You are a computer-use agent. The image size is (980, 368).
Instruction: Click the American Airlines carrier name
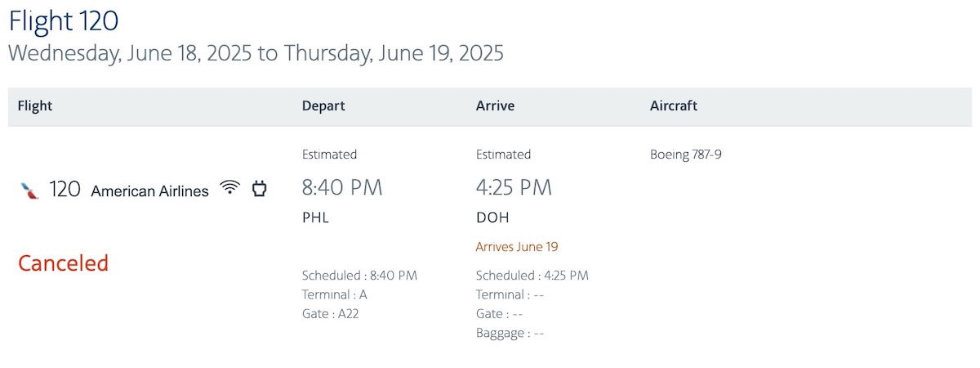[x=149, y=191]
